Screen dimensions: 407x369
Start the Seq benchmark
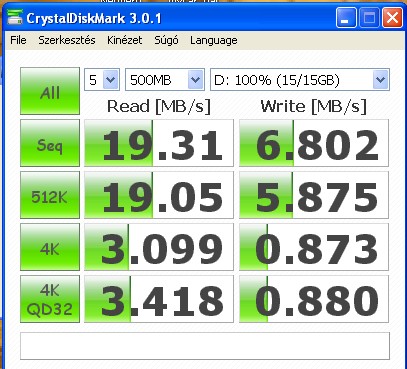(x=50, y=143)
